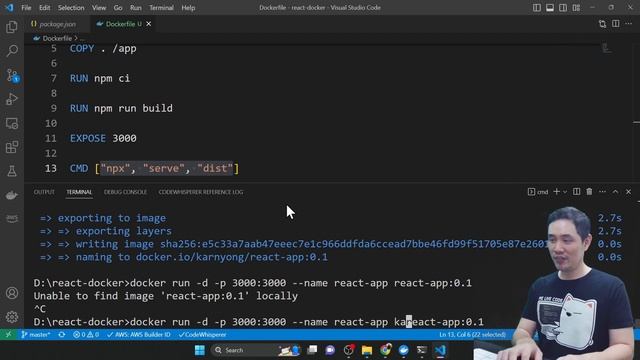Switch to the OUTPUT panel tab
640x360 pixels.
tap(44, 192)
